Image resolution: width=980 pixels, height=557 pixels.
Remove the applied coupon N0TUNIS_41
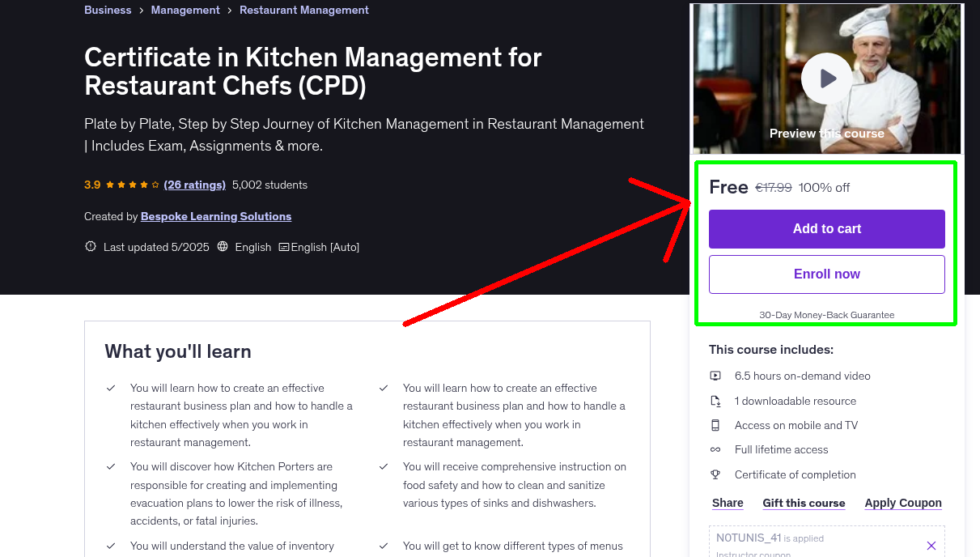931,544
